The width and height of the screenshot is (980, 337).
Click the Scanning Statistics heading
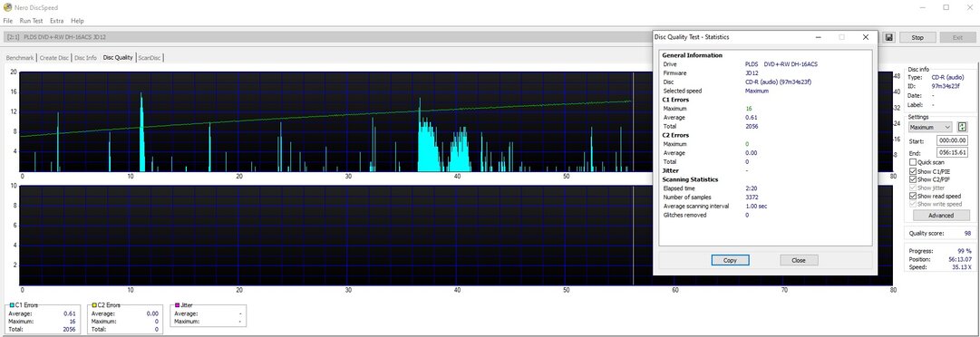click(x=689, y=179)
